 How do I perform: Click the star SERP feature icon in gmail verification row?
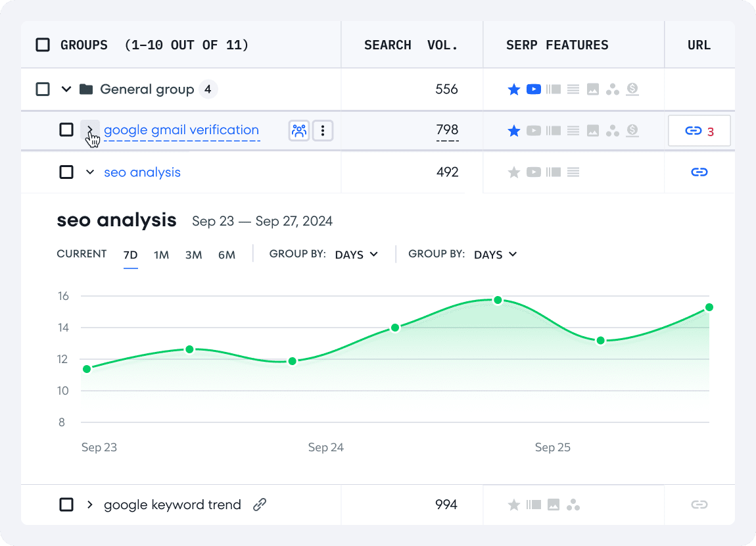[x=514, y=130]
